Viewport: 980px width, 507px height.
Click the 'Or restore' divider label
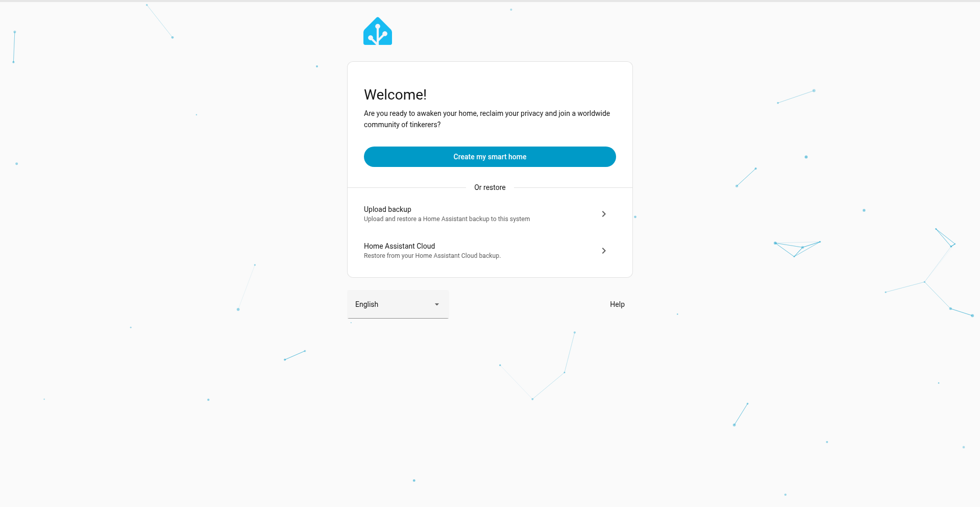(489, 187)
